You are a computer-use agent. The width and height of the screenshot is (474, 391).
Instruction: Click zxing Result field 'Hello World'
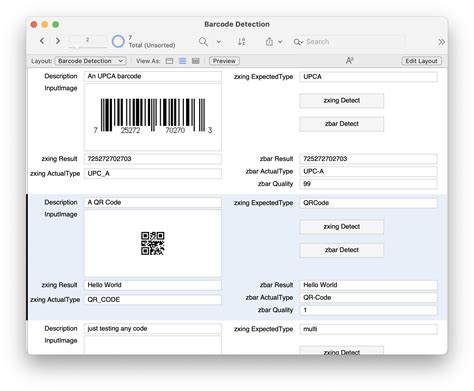pos(153,285)
